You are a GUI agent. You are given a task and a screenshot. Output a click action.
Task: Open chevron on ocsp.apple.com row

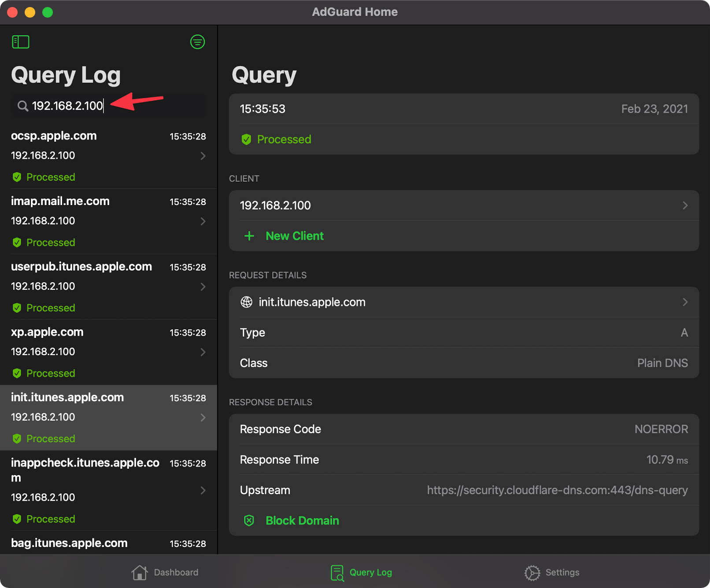[203, 156]
